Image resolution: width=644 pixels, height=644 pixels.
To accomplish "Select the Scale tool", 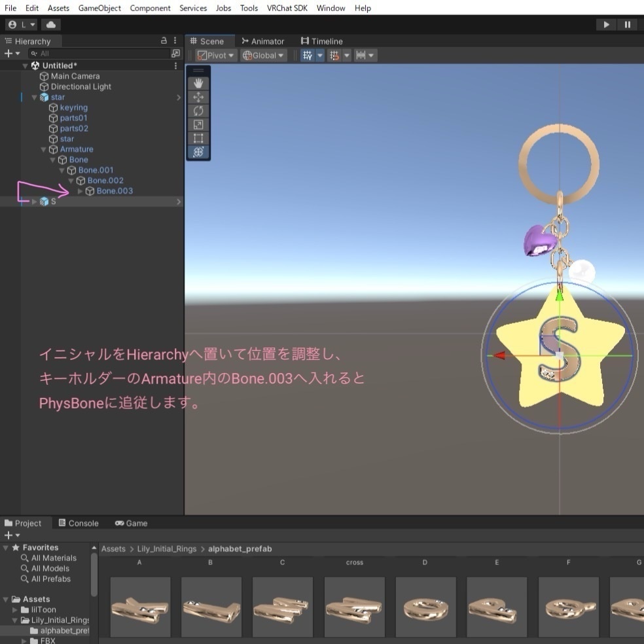I will (x=198, y=124).
